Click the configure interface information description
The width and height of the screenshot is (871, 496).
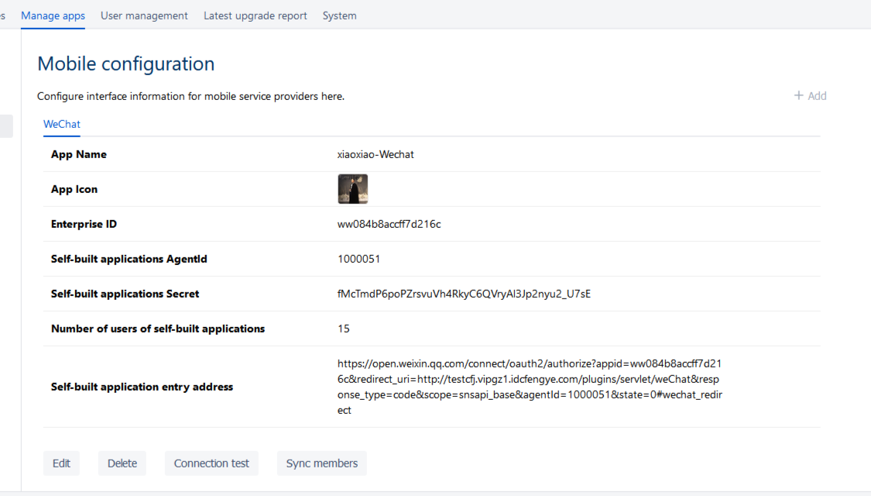[191, 96]
